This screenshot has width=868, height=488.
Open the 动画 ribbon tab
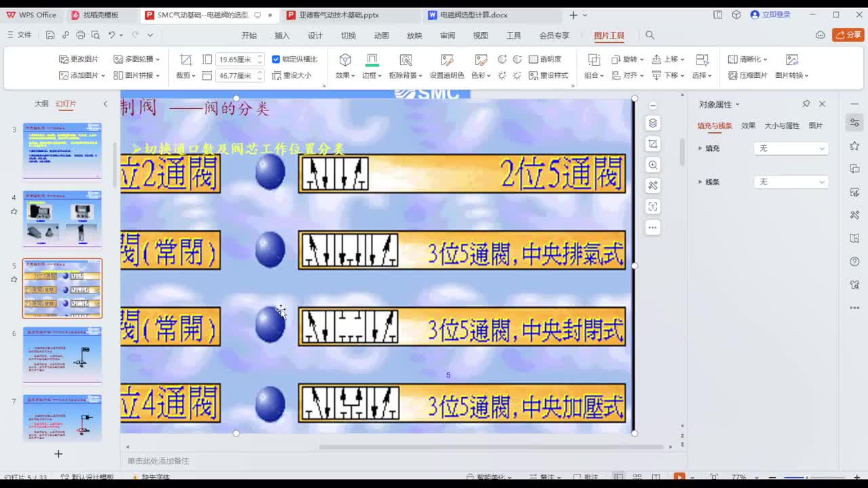point(381,35)
